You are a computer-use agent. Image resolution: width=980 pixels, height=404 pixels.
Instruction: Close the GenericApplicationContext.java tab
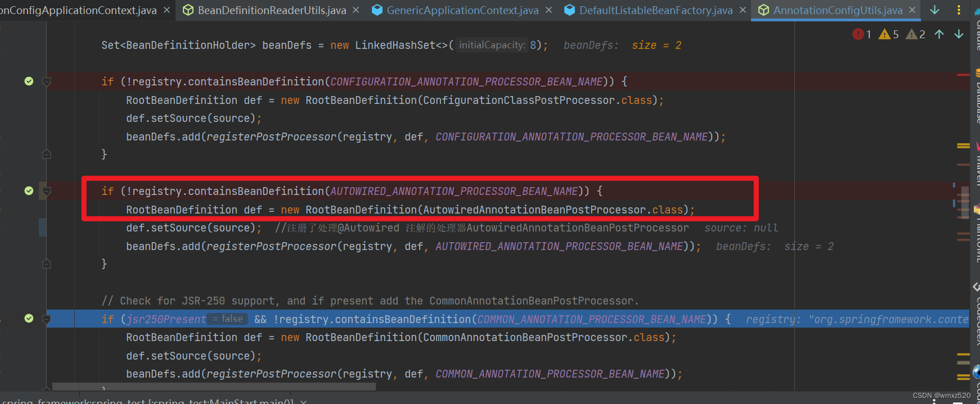tap(549, 10)
